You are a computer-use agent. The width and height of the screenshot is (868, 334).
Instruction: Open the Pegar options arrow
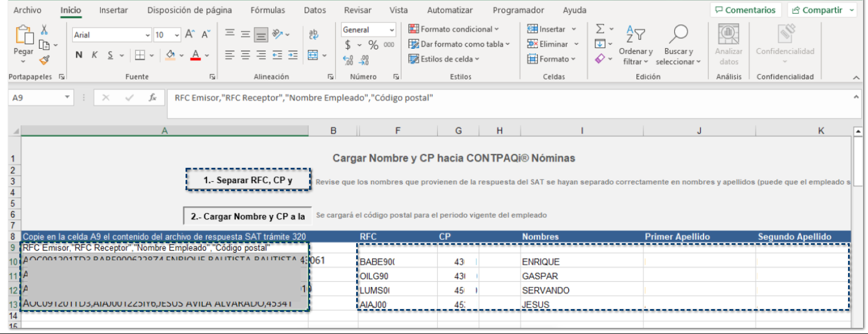(23, 61)
